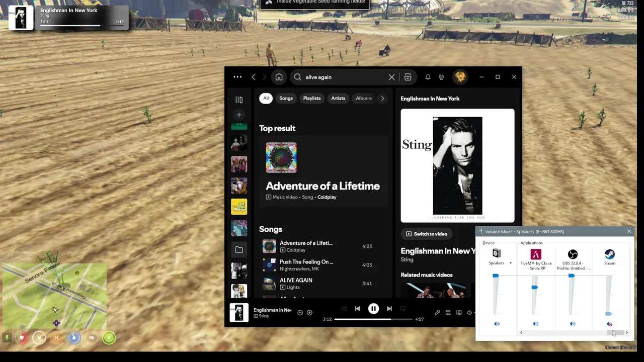Mute OBS in the Volume Mixer
The width and height of the screenshot is (644, 362).
point(573,324)
